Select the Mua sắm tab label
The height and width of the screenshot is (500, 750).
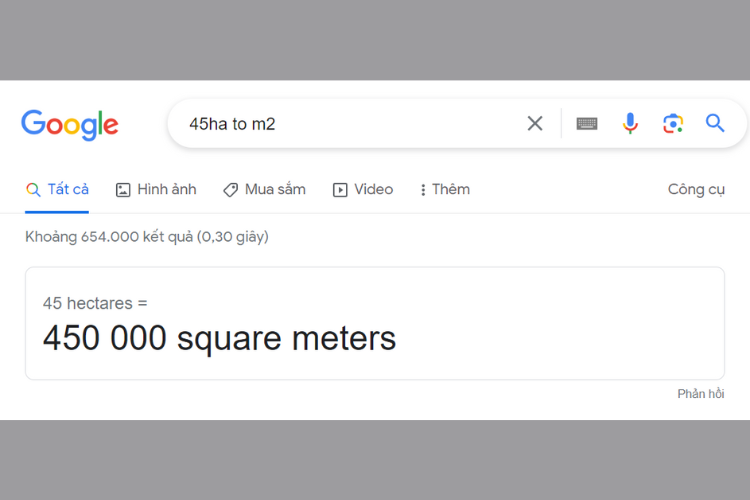point(275,189)
